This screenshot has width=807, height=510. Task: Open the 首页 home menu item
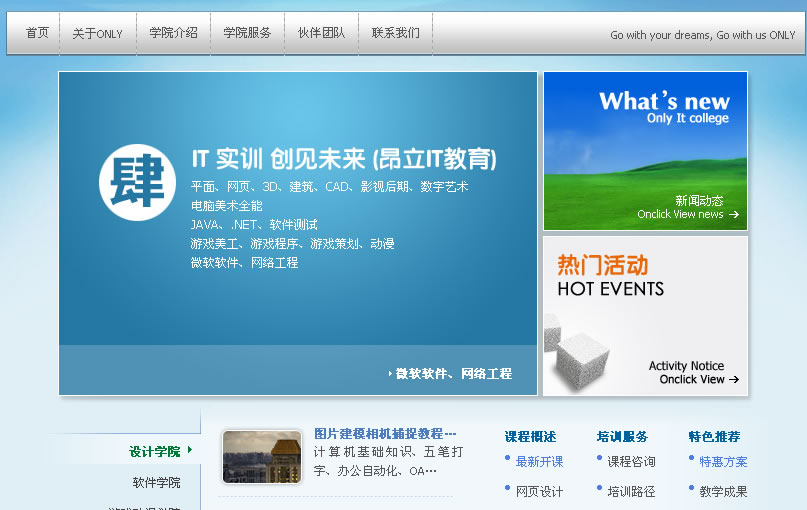37,33
